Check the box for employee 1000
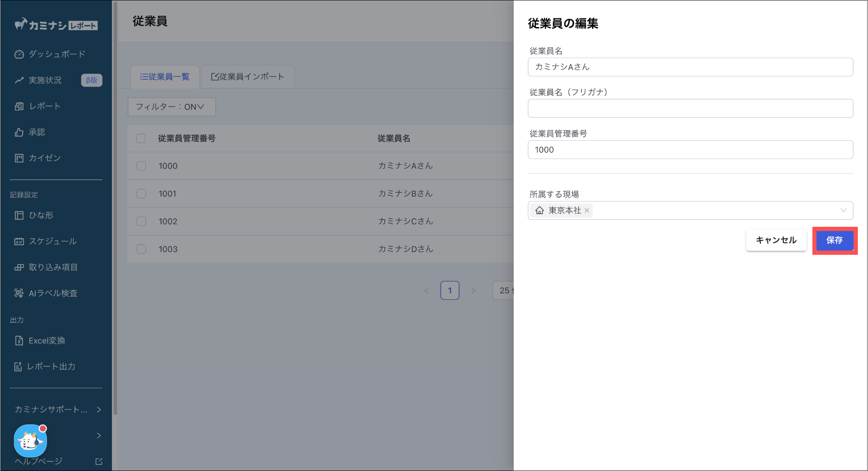Screen dimensions: 868x471 click(141, 166)
